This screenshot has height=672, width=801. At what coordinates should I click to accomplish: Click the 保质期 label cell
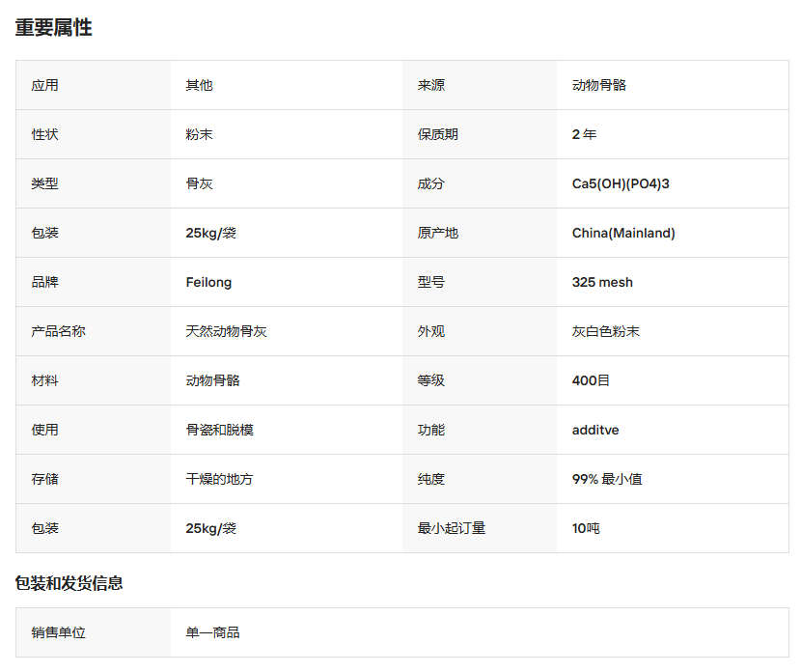point(437,134)
